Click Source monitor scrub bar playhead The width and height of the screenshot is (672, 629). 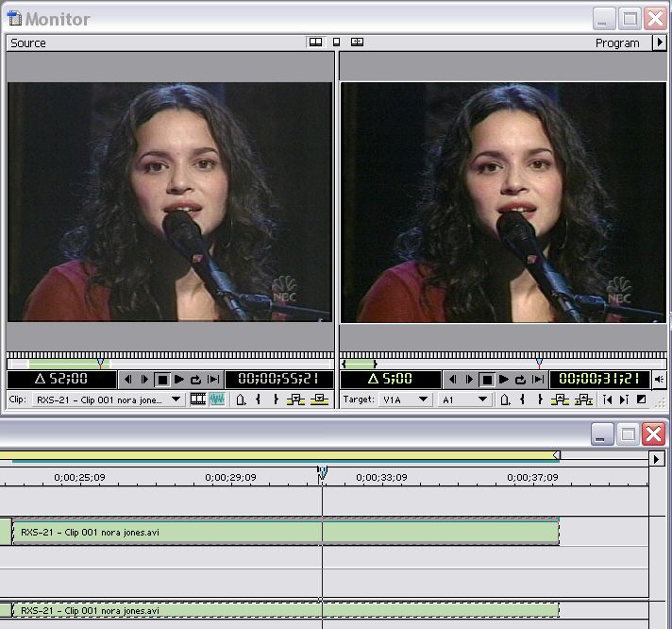(x=100, y=364)
